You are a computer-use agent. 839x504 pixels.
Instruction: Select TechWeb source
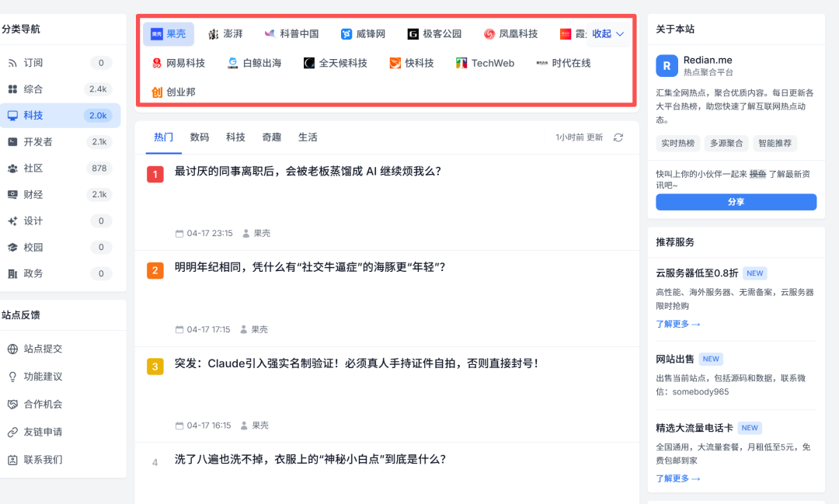[486, 63]
